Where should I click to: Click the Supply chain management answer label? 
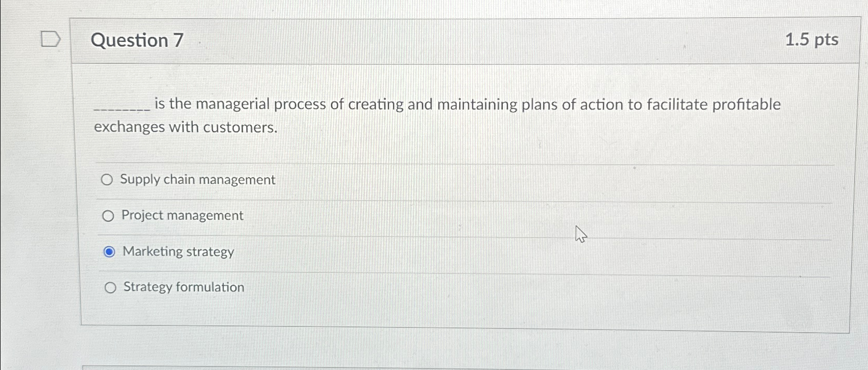[197, 179]
